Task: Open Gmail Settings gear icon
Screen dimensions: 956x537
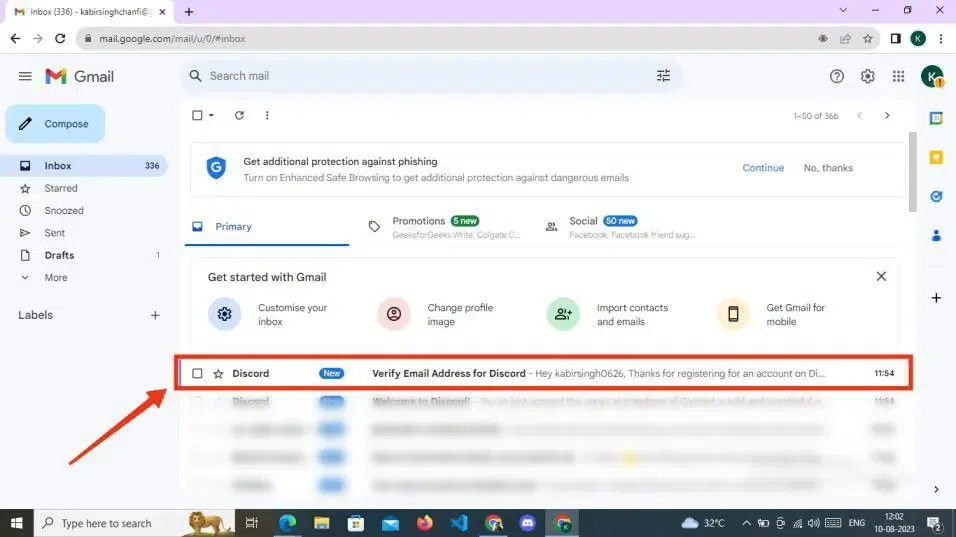Action: (x=868, y=76)
